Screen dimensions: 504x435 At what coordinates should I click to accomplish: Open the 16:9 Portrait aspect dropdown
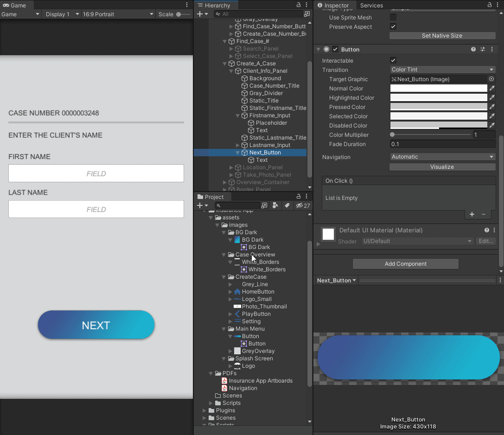(x=118, y=14)
